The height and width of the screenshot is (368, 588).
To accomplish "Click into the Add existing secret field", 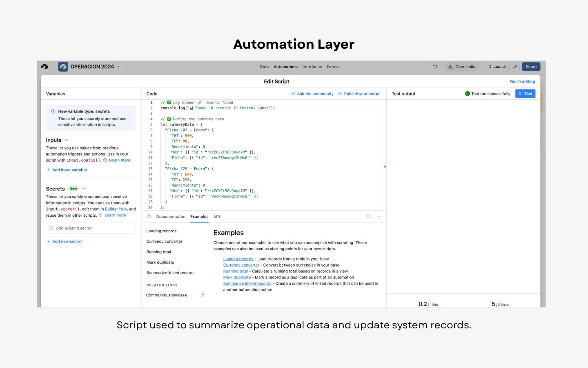I will [91, 228].
